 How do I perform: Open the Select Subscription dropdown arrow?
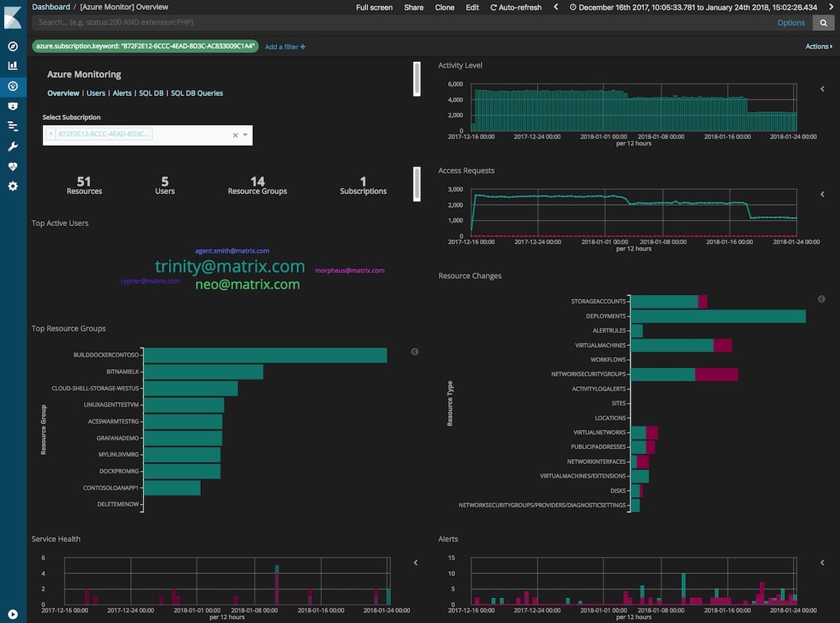point(245,135)
